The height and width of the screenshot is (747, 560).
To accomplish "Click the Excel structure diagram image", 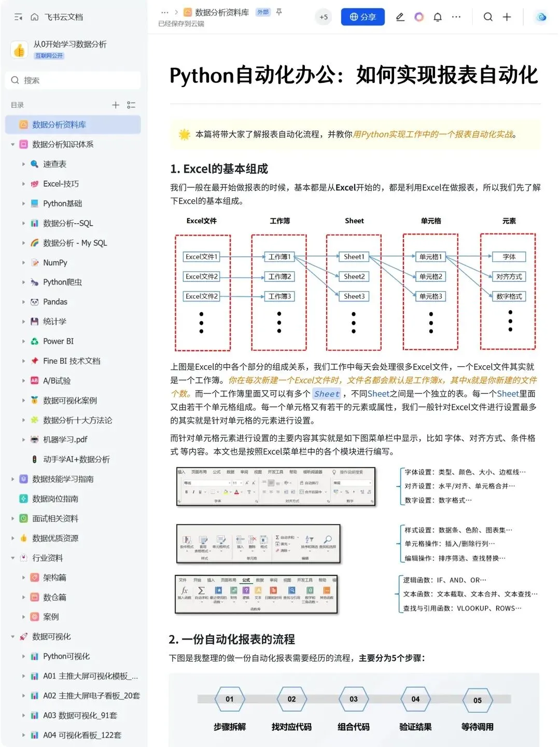I will click(355, 283).
